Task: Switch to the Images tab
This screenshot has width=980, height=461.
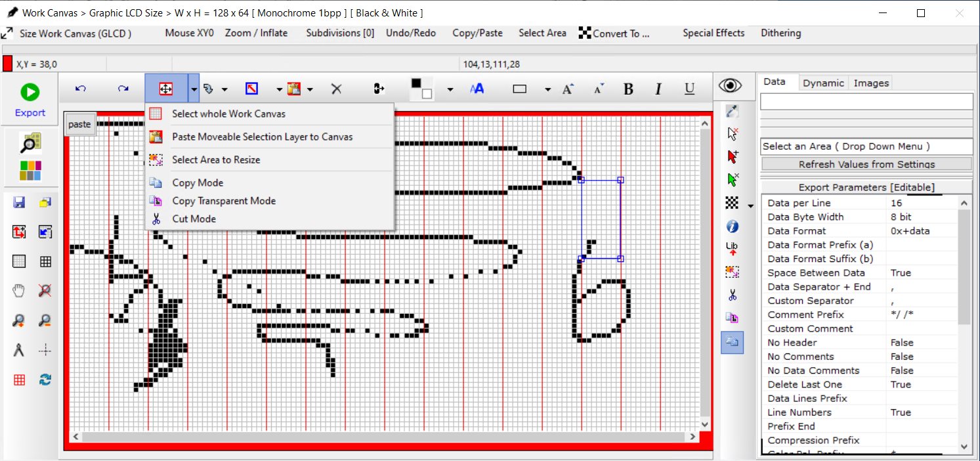Action: [871, 83]
